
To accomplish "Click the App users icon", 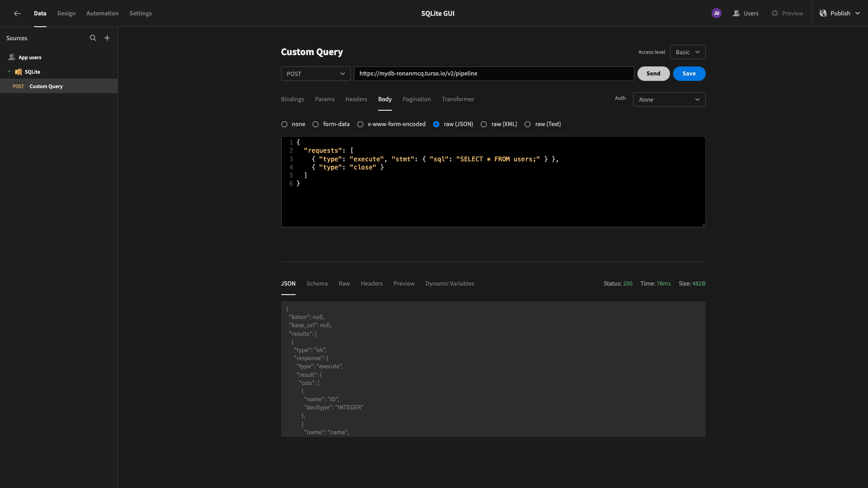I will (12, 57).
